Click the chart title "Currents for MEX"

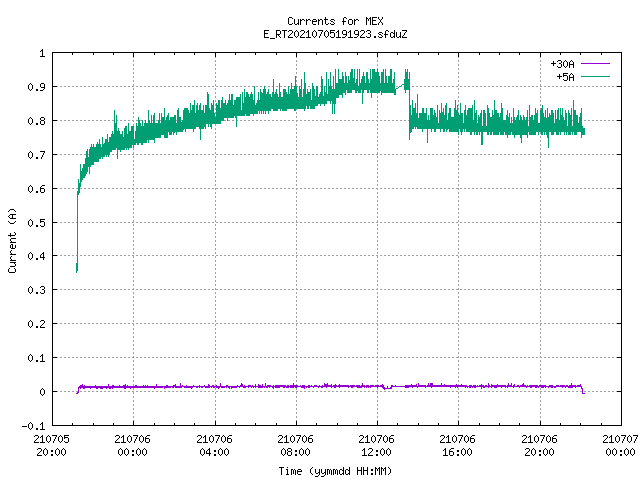click(x=335, y=21)
